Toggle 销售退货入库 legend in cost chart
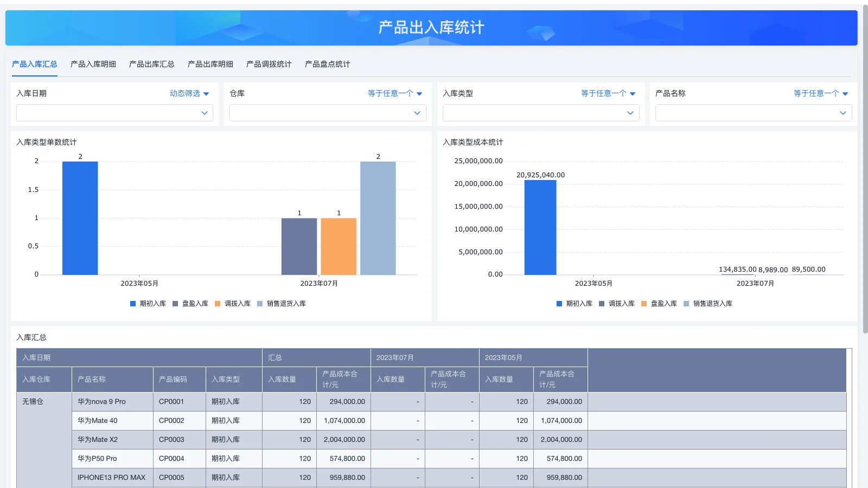This screenshot has height=488, width=868. click(708, 304)
